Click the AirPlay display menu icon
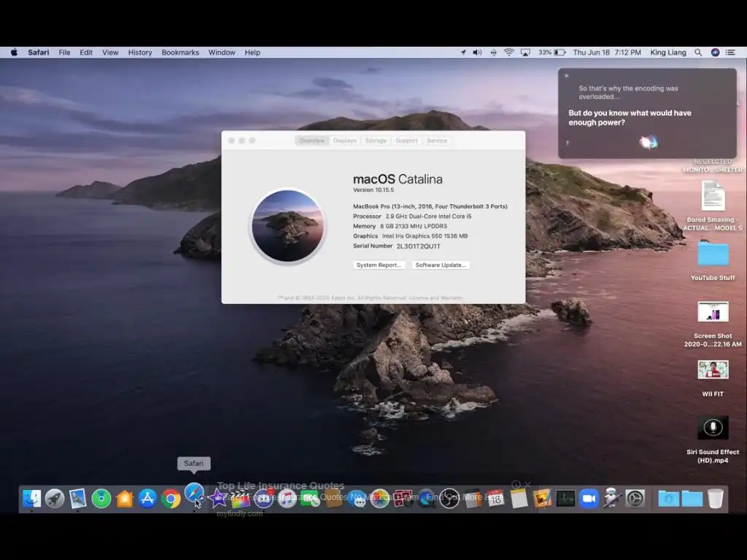The height and width of the screenshot is (560, 747). coord(525,52)
